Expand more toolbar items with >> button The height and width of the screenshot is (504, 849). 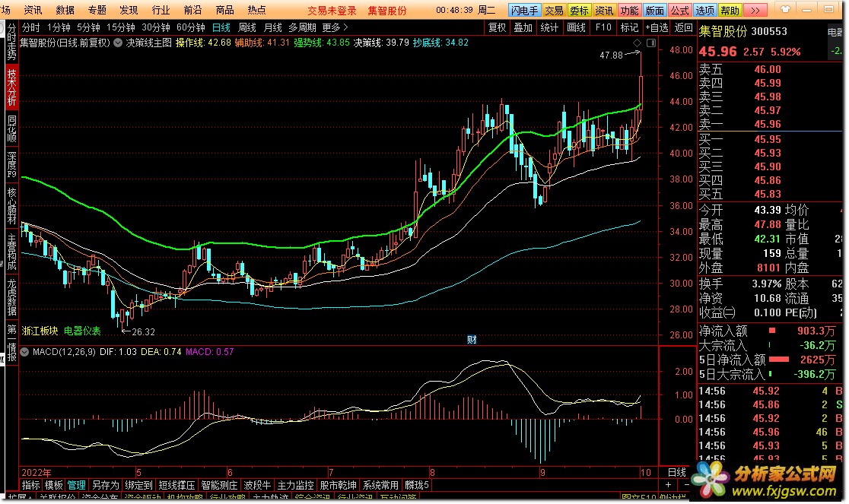(x=755, y=11)
